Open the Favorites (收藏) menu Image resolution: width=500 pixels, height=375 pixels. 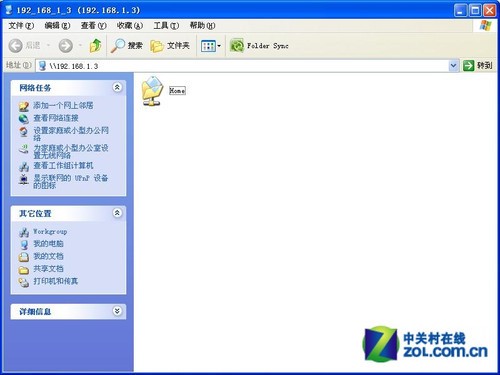tap(130, 25)
